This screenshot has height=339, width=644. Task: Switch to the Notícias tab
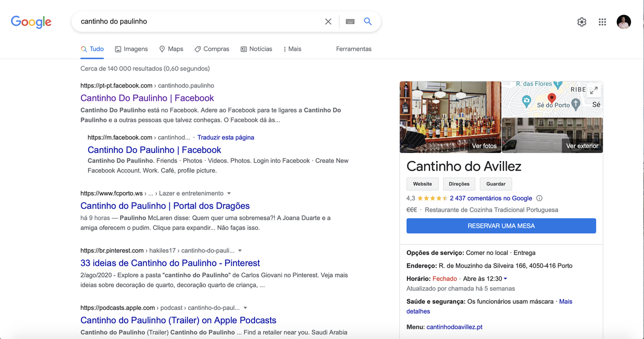pos(256,49)
